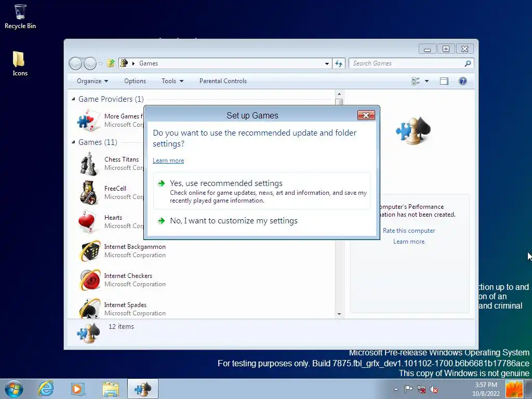Open the Recycle Bin desktop icon
Viewport: 532px width, 399px height.
click(x=20, y=16)
